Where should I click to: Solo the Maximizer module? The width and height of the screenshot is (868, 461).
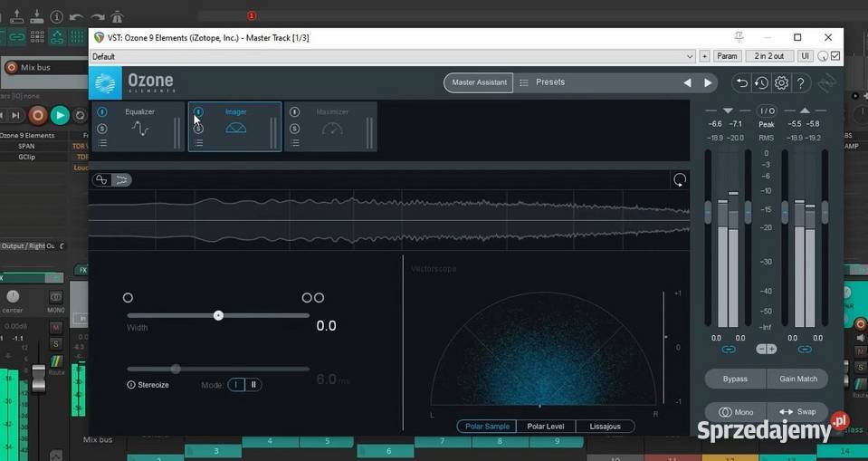tap(294, 129)
